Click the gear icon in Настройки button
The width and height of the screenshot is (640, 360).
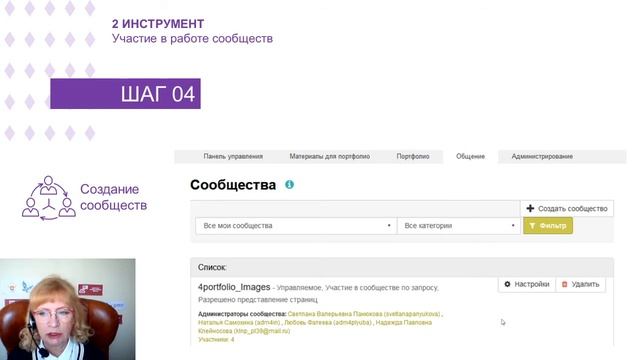click(507, 284)
